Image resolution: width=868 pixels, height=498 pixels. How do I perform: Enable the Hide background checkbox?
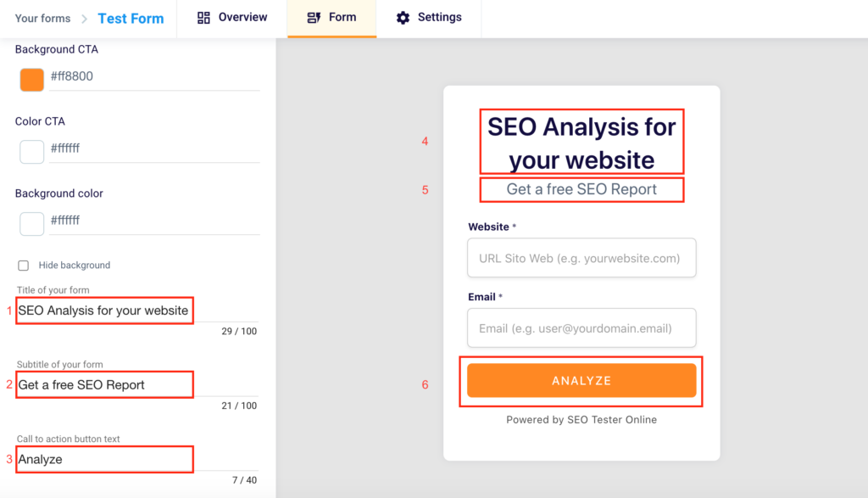[x=24, y=266]
